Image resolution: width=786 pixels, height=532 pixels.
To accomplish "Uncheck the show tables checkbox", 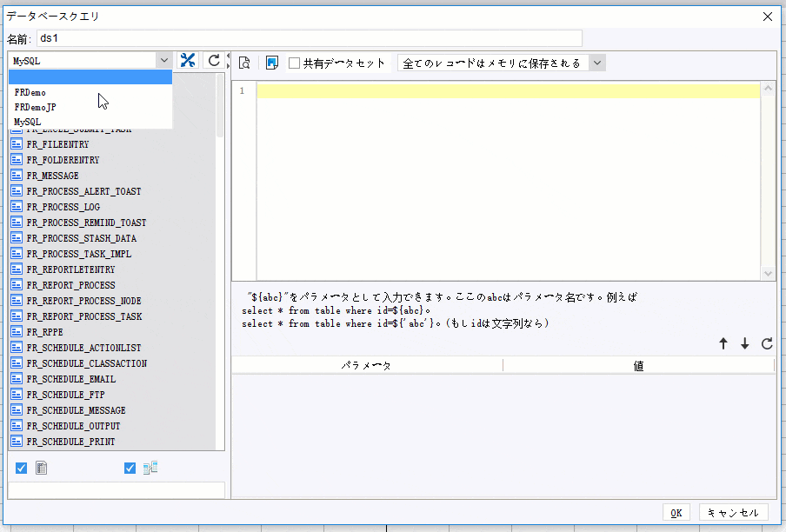I will point(21,468).
